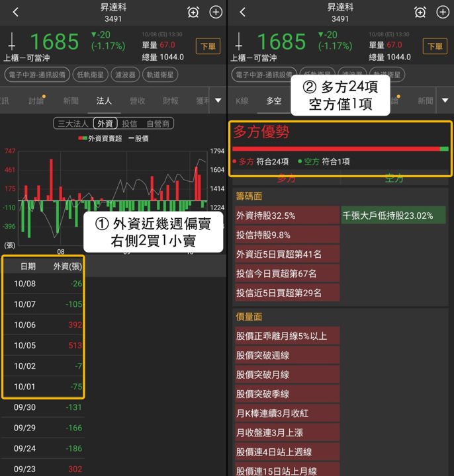Tap 空方 符合1項 legend
The image size is (454, 476).
pos(324,161)
